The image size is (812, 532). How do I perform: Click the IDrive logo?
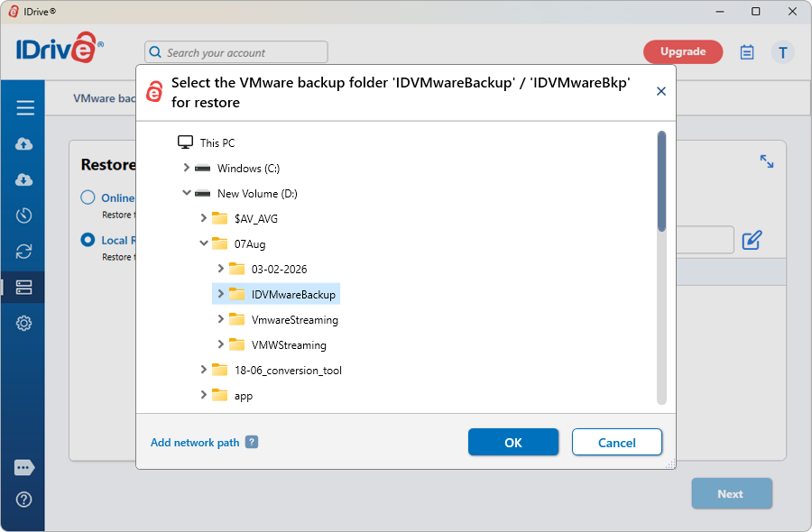coord(60,49)
